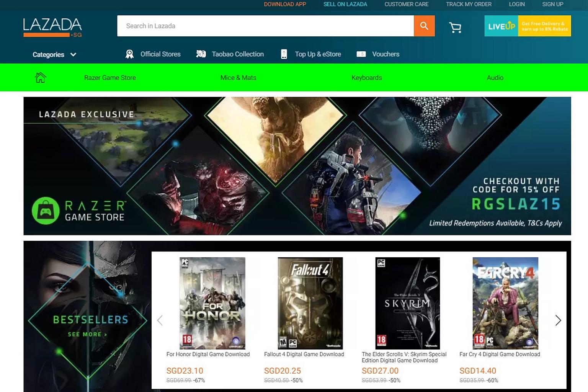Expand the Categories dropdown
The image size is (588, 392).
[54, 55]
